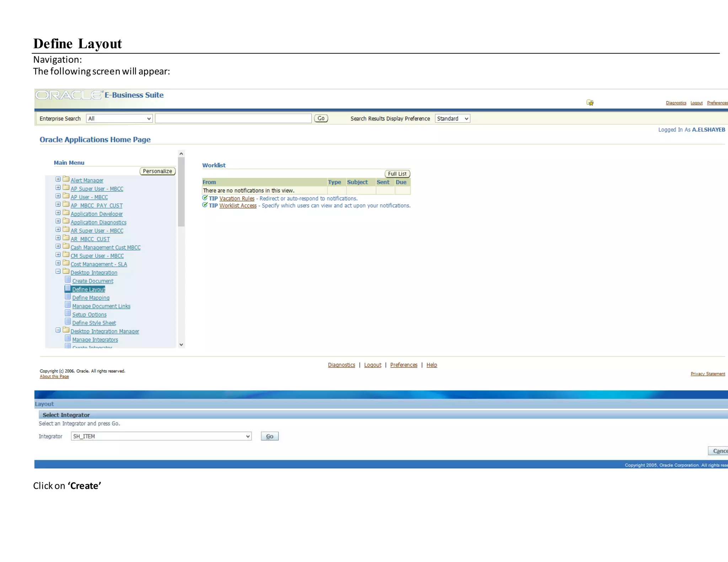The width and height of the screenshot is (728, 562).
Task: Click the Create Document page icon
Action: click(68, 280)
